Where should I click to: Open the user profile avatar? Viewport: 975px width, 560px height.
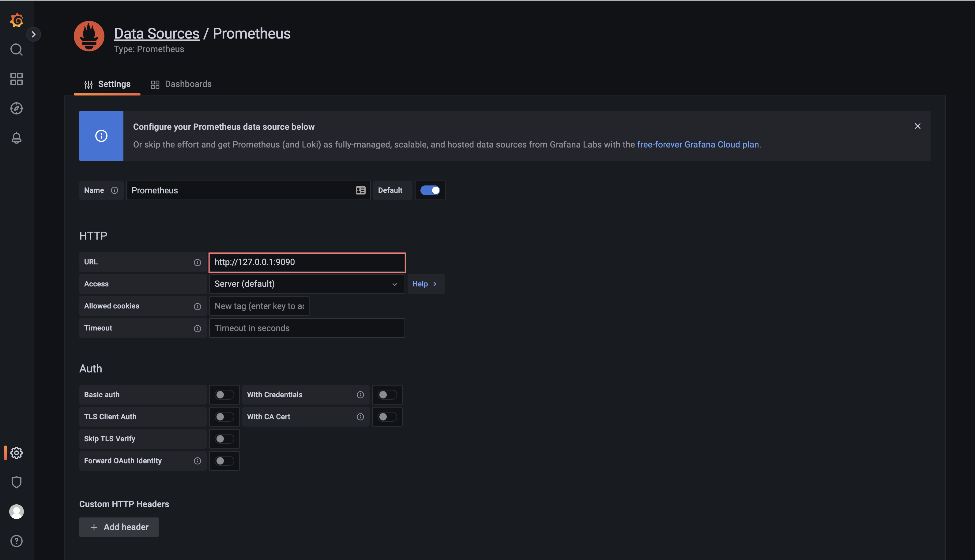16,512
